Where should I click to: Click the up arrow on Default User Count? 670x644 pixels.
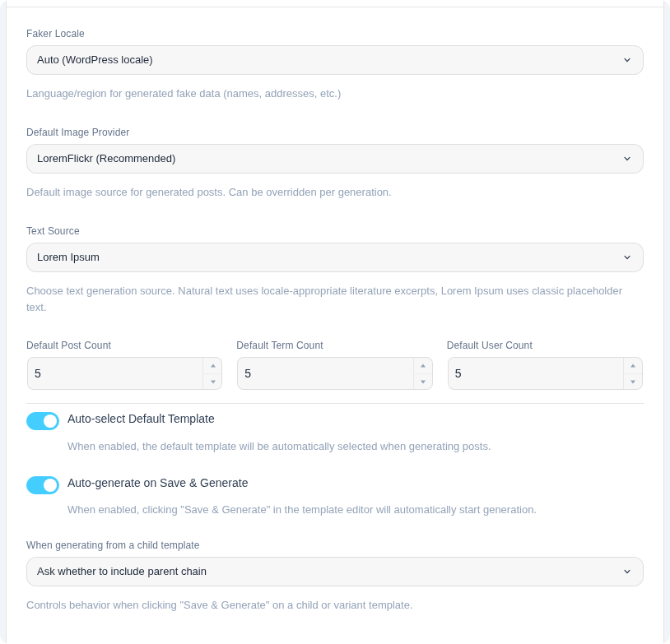[x=634, y=367]
